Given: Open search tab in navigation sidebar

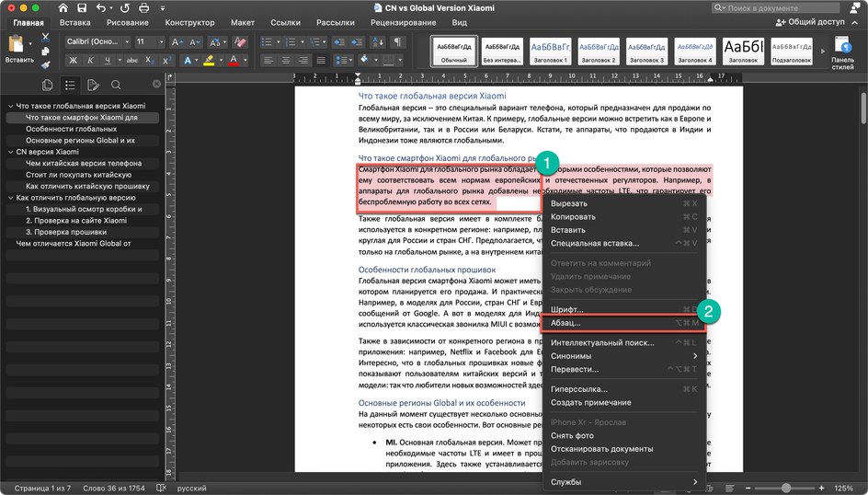Looking at the screenshot, I should point(116,85).
